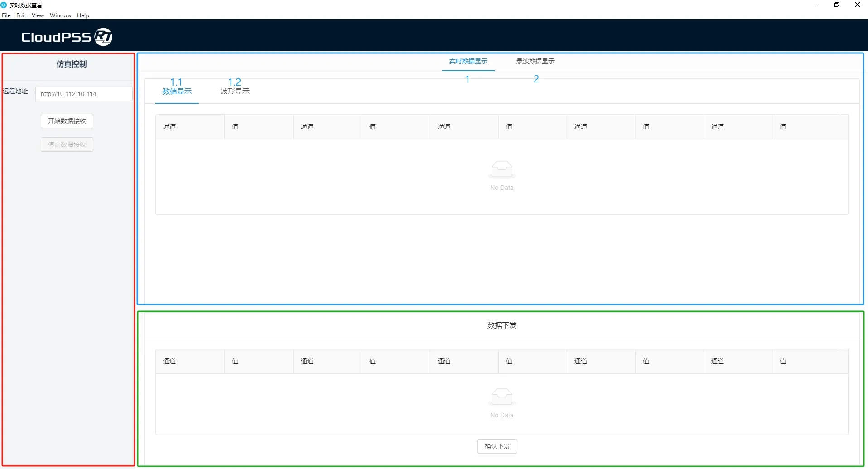Open the Edit menu
Viewport: 868px width, 469px height.
(21, 15)
